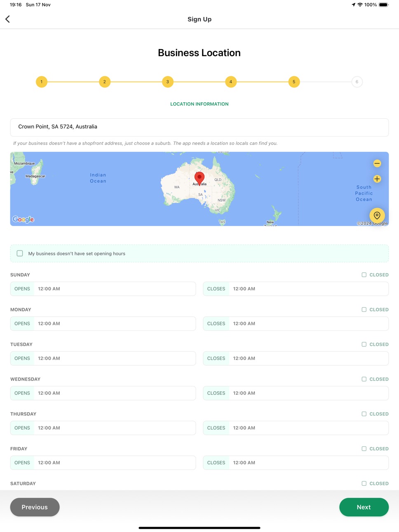Mark Saturday as CLOSED
This screenshot has height=532, width=399.
364,483
